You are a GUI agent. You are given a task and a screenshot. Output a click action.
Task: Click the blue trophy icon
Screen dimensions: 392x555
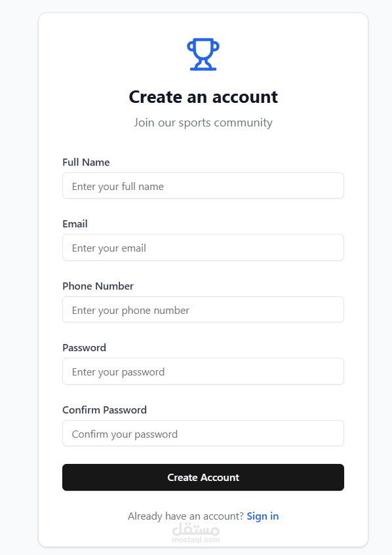[x=203, y=54]
